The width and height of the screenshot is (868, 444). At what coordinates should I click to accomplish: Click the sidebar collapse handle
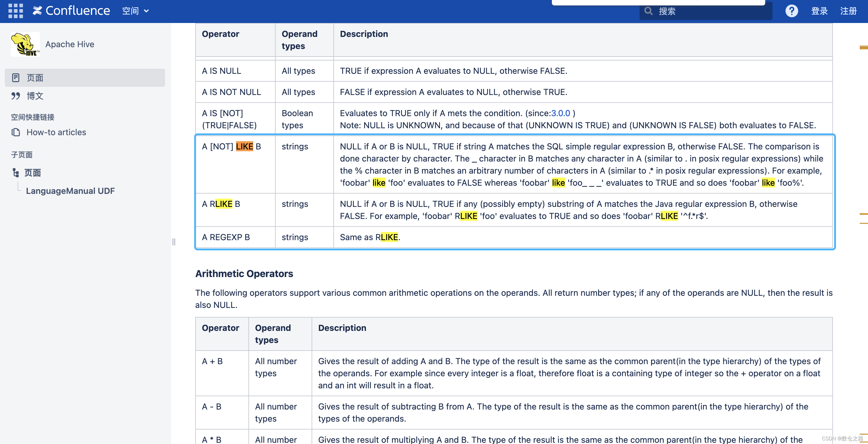tap(174, 242)
